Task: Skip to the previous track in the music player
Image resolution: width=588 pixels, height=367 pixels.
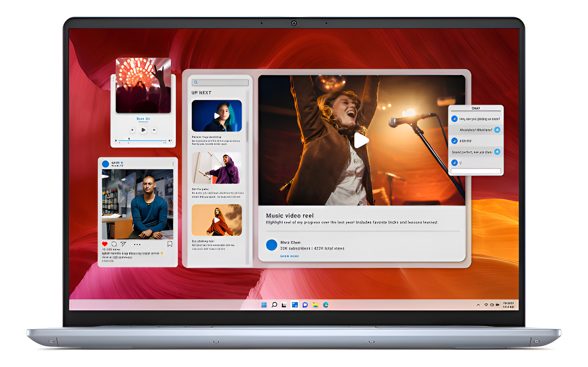Action: click(132, 130)
